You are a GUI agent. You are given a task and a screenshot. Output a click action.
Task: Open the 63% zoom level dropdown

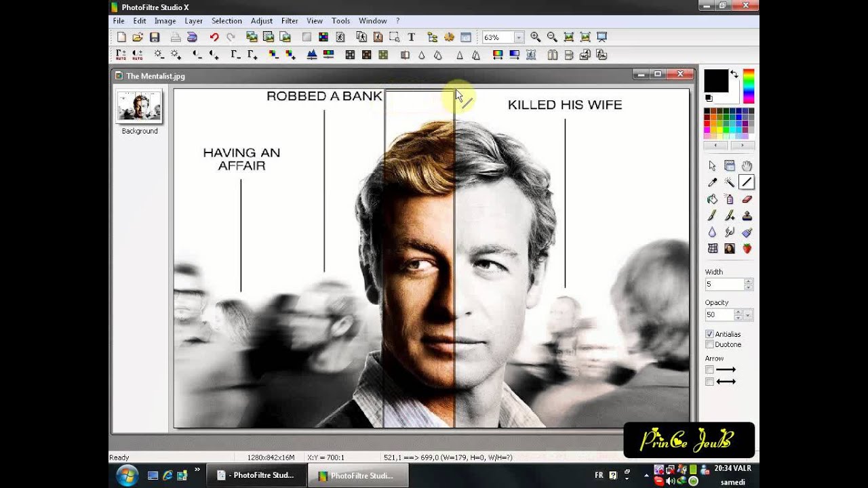[x=519, y=38]
